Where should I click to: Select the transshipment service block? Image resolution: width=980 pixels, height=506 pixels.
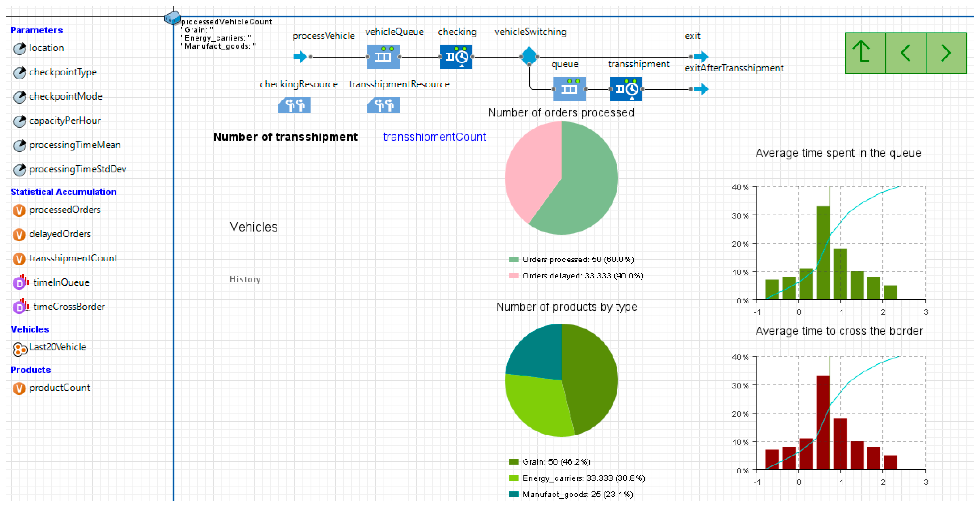tap(626, 89)
